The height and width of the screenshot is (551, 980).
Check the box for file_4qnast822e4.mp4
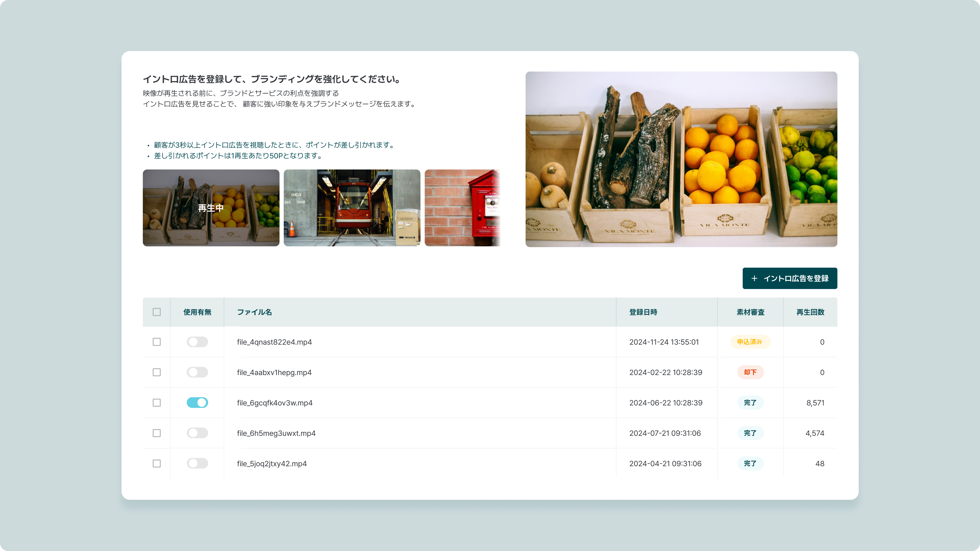point(156,342)
